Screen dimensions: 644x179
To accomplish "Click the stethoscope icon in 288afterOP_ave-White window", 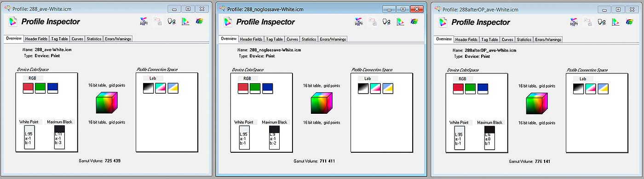I will point(601,22).
